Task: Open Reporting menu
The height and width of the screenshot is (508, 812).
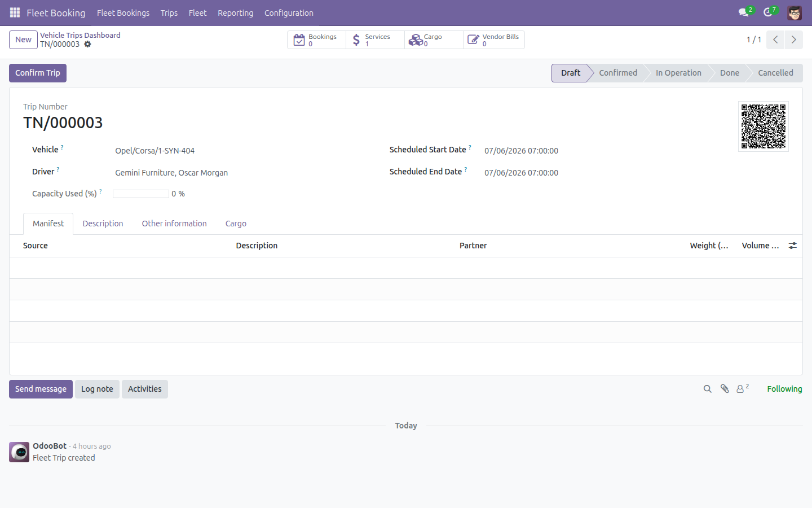Action: point(235,12)
